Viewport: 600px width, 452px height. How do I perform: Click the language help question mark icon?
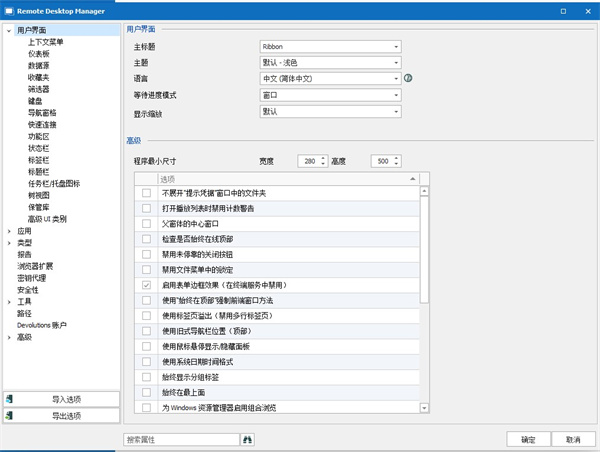[408, 78]
